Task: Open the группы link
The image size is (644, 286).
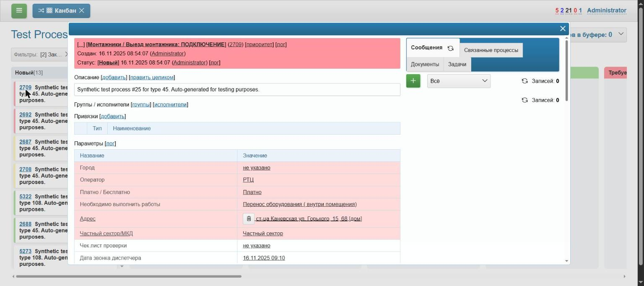Action: coord(141,104)
